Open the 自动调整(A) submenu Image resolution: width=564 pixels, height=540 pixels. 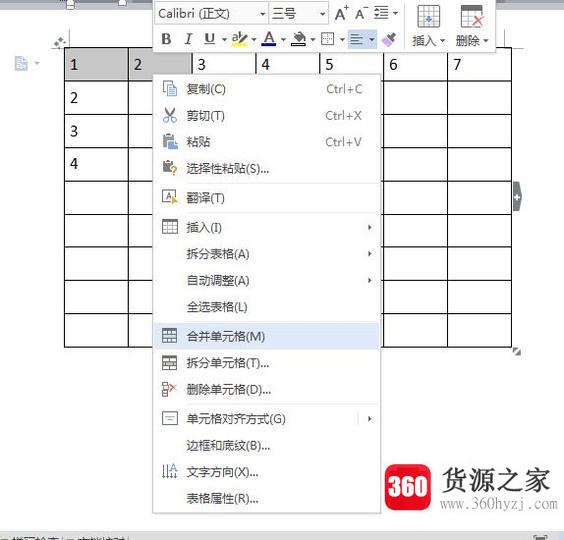tap(267, 280)
